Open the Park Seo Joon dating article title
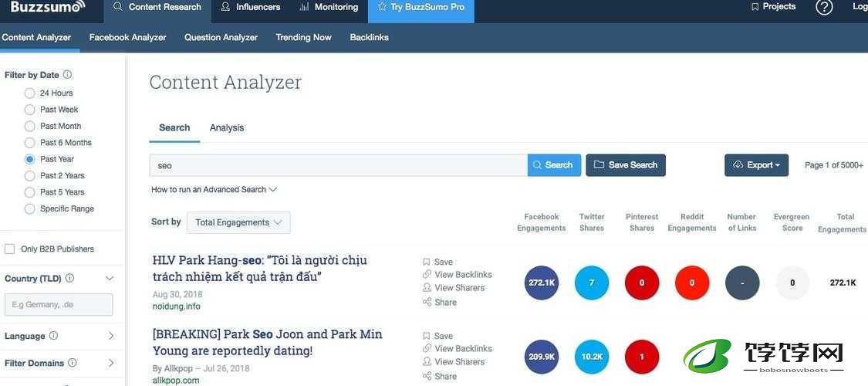 tap(268, 342)
